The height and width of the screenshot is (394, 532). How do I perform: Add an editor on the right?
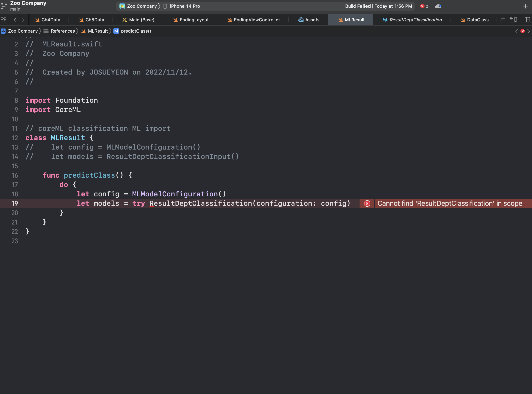click(527, 20)
